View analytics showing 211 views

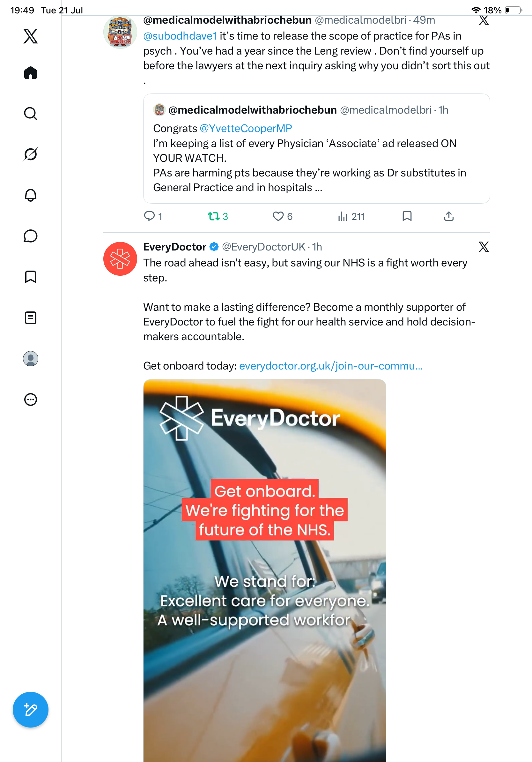tap(351, 216)
